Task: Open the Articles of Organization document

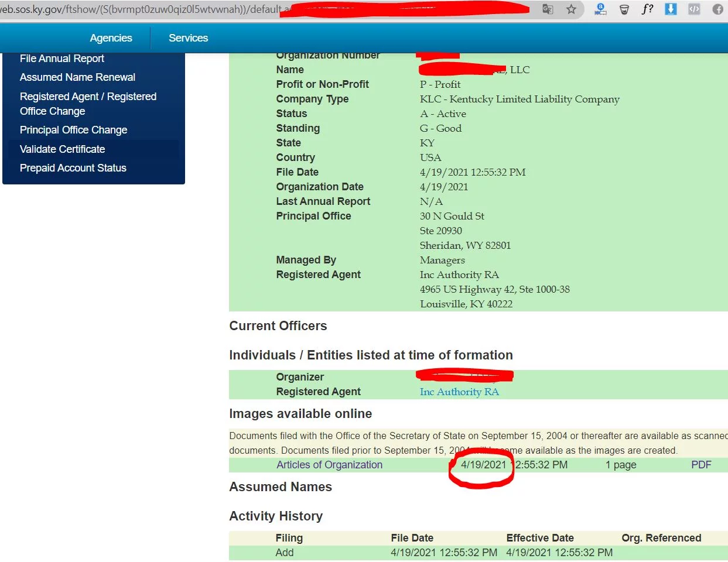Action: coord(329,465)
